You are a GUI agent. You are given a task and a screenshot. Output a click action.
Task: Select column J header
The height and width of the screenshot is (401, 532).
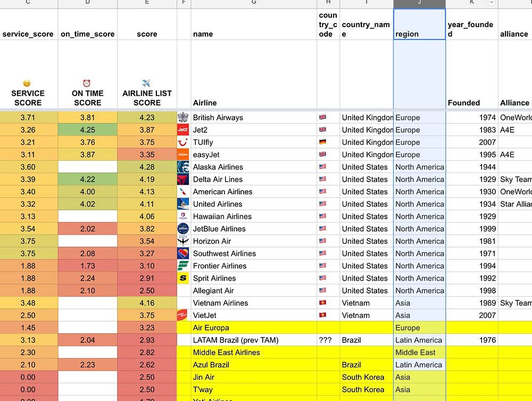pyautogui.click(x=419, y=4)
